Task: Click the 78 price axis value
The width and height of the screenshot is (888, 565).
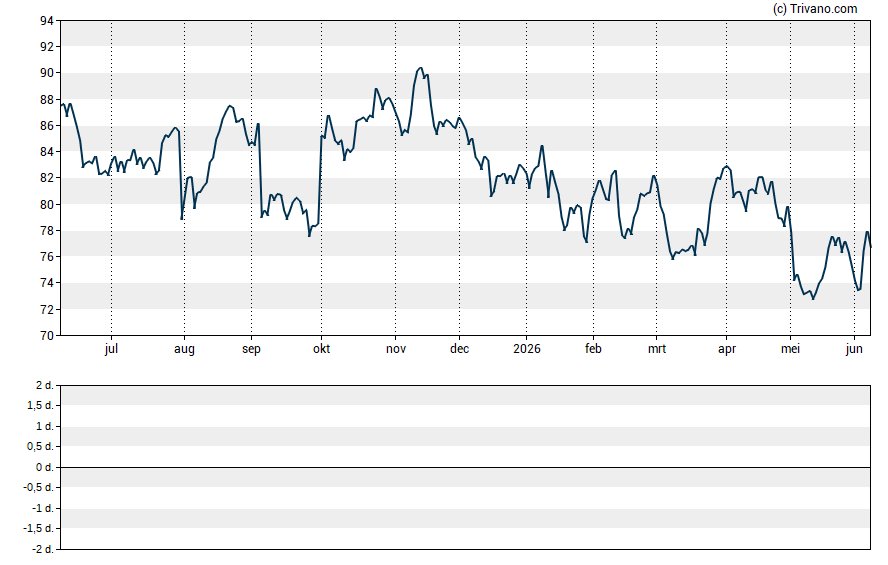Action: (47, 230)
